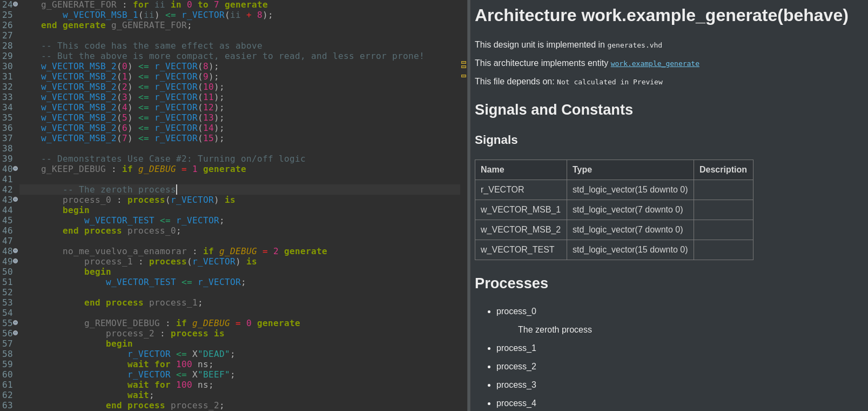Screen dimensions: 868x411
Task: Select w_VECTOR_TEST cell in the Signals table
Action: 521,250
